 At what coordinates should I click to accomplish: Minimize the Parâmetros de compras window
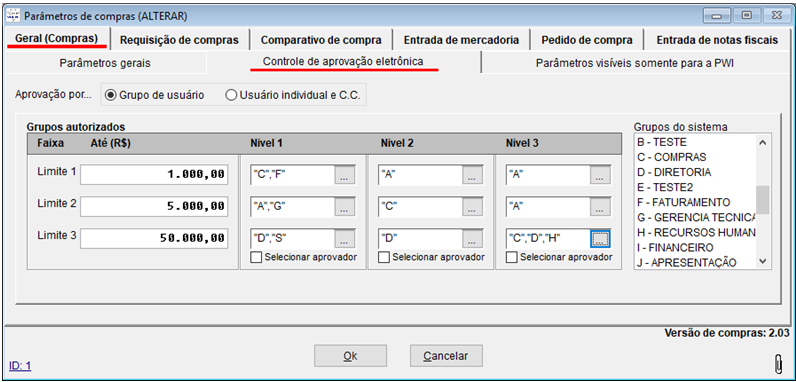717,15
